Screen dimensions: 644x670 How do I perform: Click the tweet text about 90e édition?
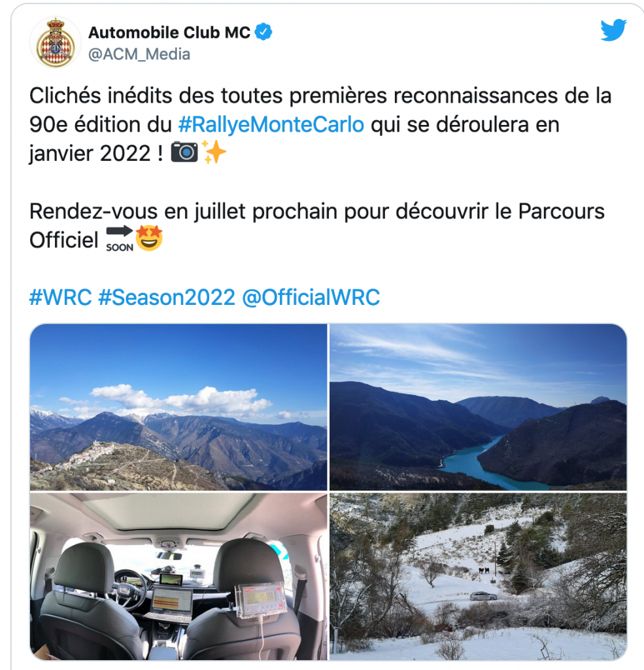(x=320, y=125)
